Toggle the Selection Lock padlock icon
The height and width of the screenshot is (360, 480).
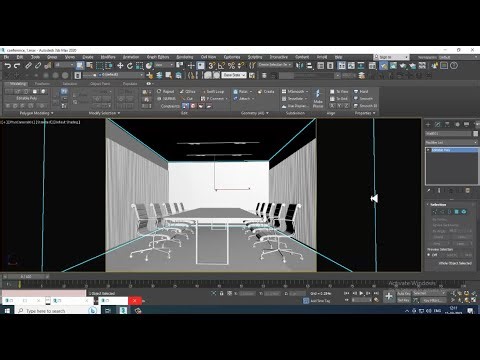pos(222,293)
